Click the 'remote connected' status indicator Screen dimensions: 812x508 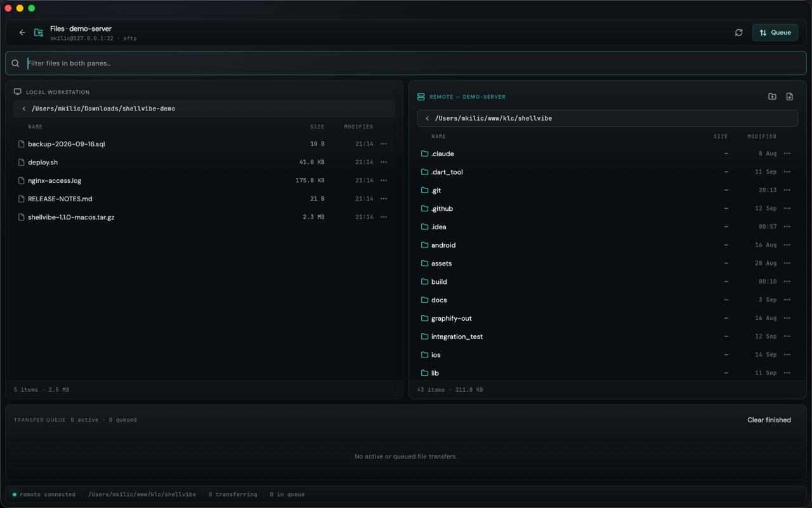point(44,495)
